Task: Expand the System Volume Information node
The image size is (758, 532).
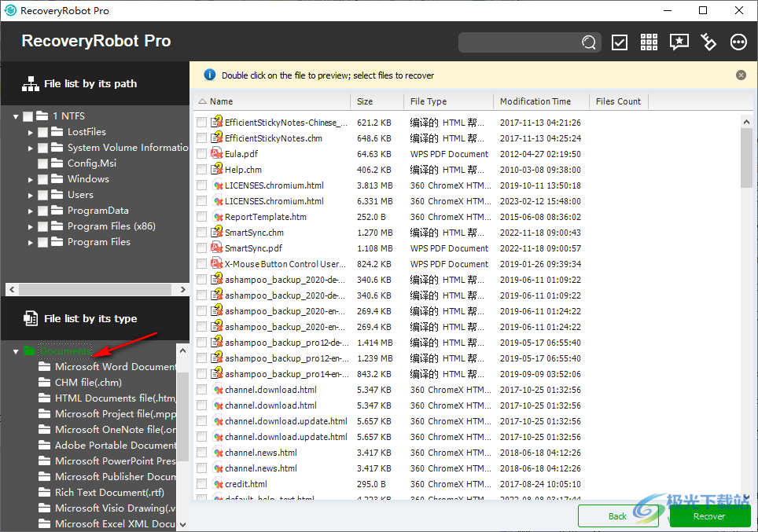Action: 31,148
